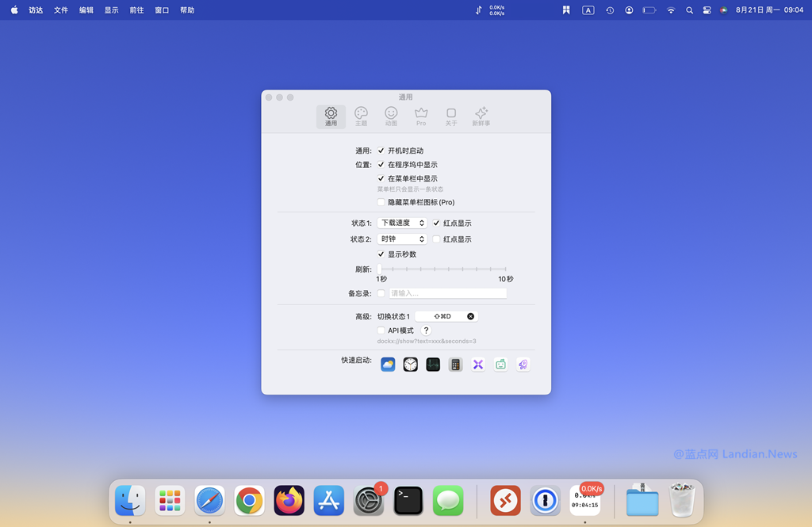
Task: Enable 隐藏菜单栏图标 (Pro) checkbox
Action: point(381,202)
